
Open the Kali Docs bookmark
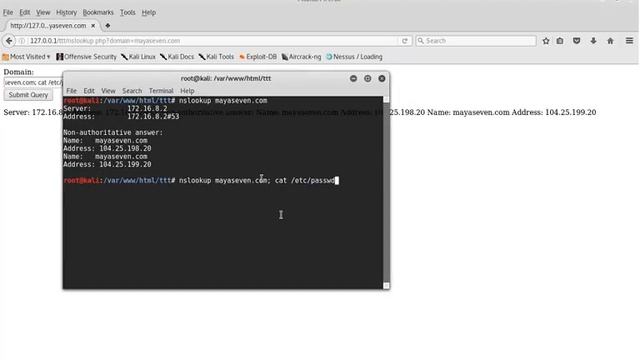click(x=177, y=57)
